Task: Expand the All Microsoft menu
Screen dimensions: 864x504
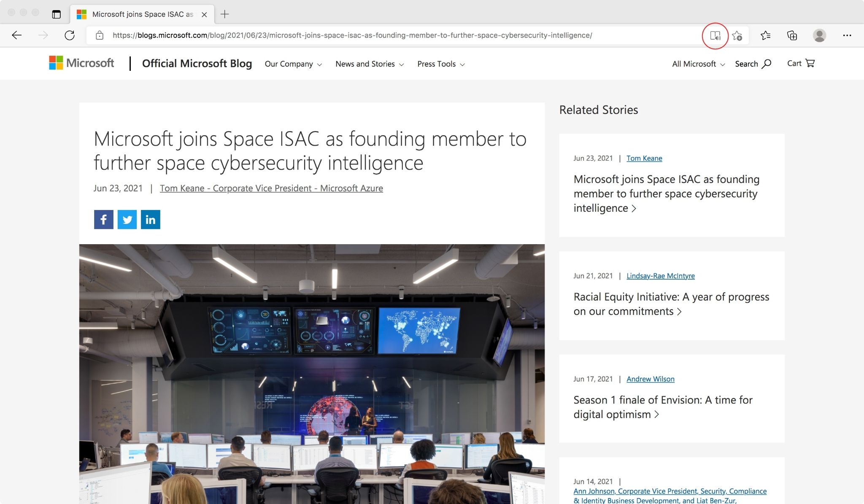Action: click(x=698, y=64)
